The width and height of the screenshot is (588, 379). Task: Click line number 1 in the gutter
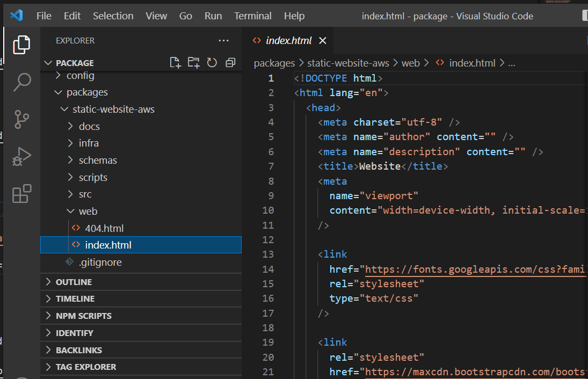271,78
